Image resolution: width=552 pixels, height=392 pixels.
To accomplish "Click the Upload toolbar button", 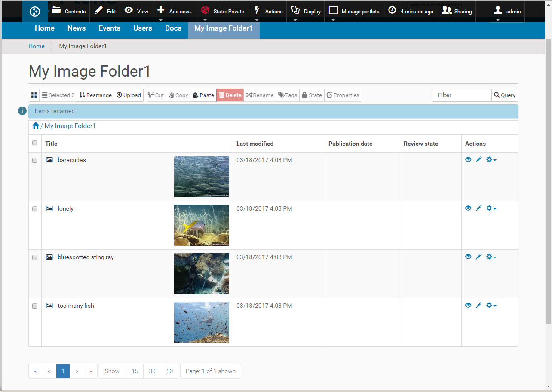I will coord(129,95).
